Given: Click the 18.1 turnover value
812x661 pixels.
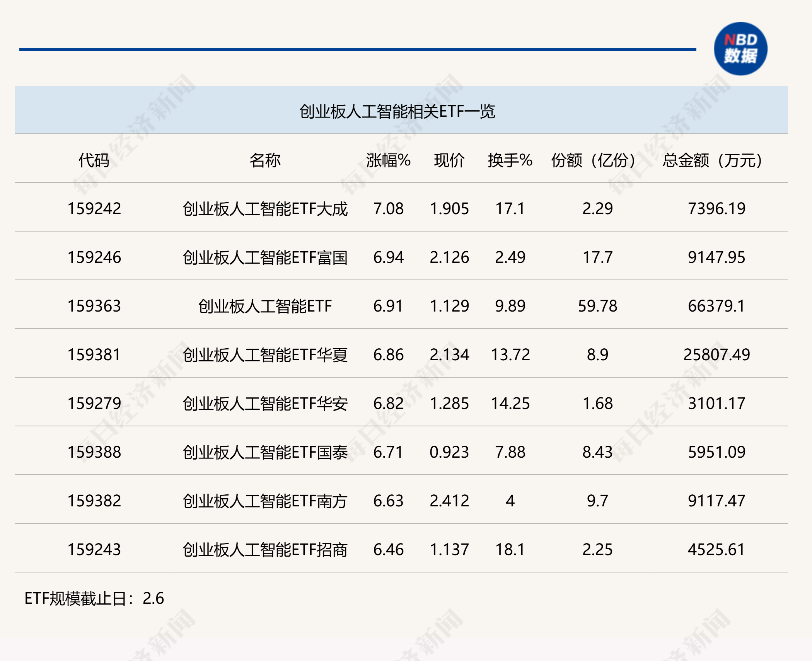Looking at the screenshot, I should [x=510, y=550].
